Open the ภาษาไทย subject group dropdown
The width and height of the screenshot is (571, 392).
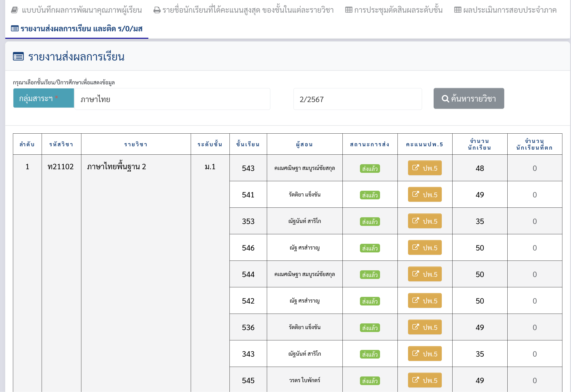point(172,99)
